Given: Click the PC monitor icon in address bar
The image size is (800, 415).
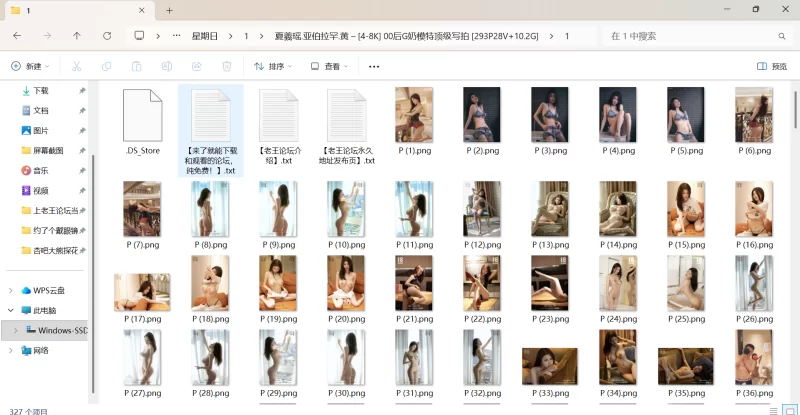Looking at the screenshot, I should pos(139,36).
